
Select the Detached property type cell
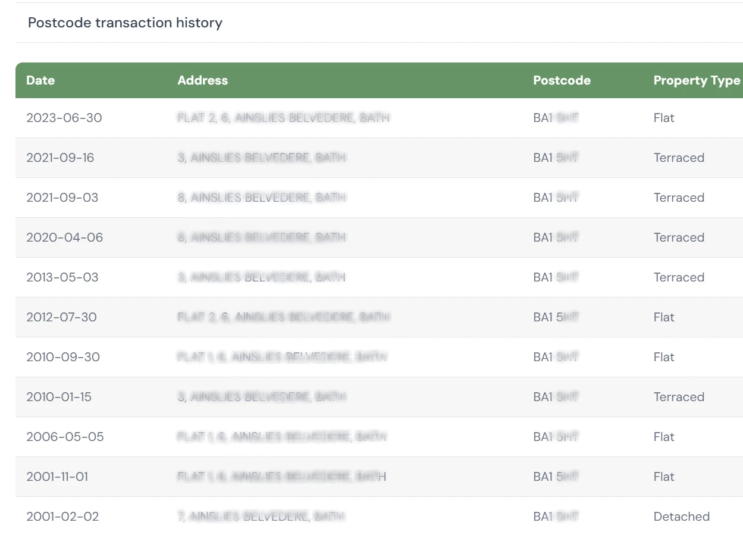tap(682, 517)
